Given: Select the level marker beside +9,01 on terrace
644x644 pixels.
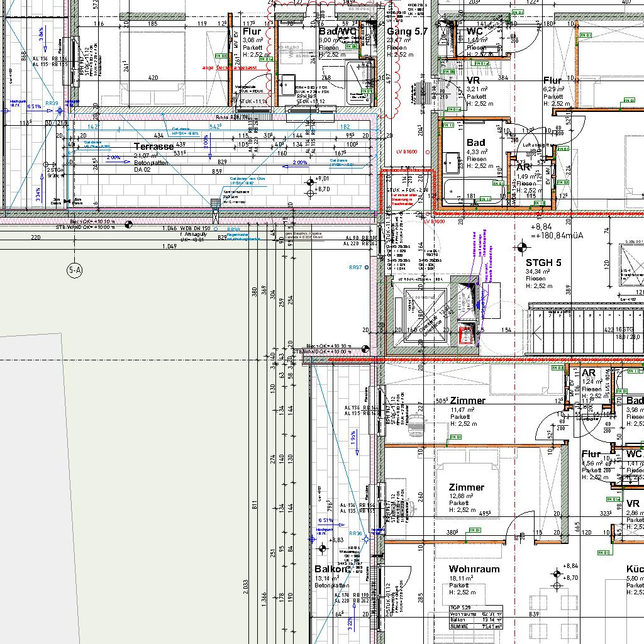Looking at the screenshot, I should pos(309,183).
